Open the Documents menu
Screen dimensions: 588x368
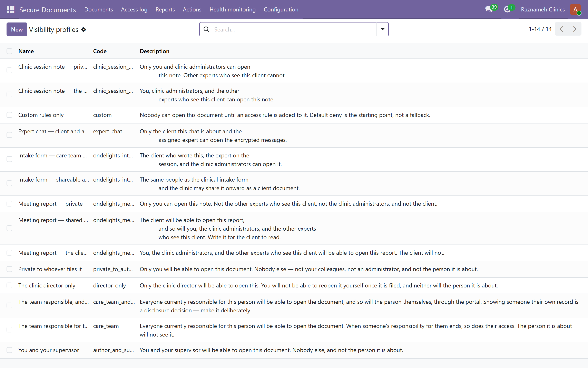99,9
